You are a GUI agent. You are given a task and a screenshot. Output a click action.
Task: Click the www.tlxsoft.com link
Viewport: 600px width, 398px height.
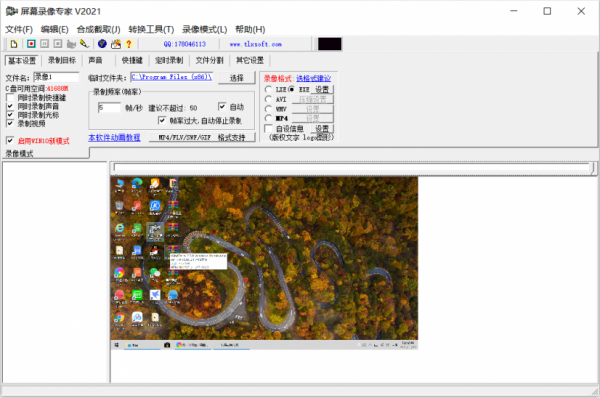[x=256, y=44]
